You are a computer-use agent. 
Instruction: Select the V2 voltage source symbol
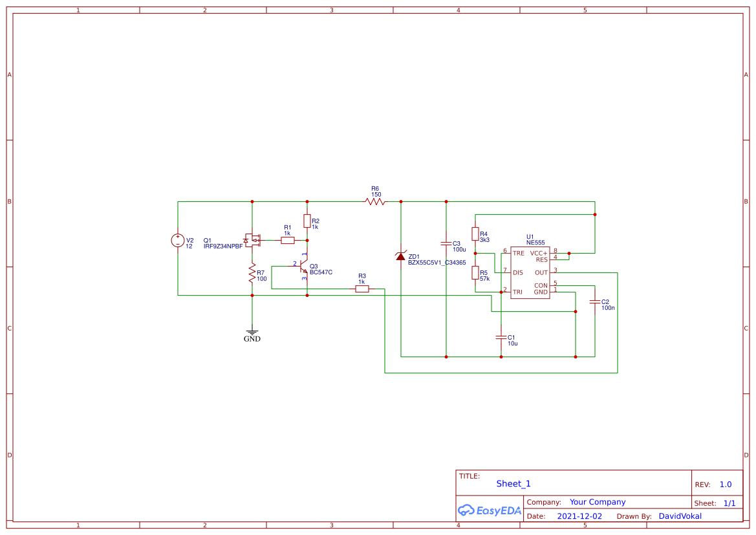click(x=177, y=241)
